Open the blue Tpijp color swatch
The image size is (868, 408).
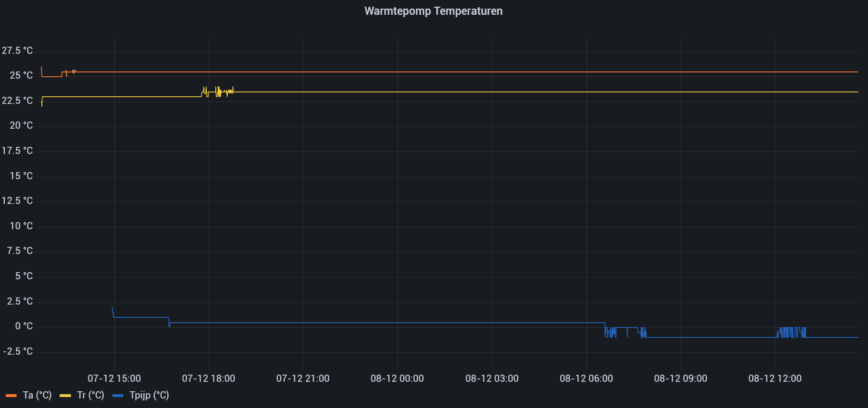coord(118,396)
